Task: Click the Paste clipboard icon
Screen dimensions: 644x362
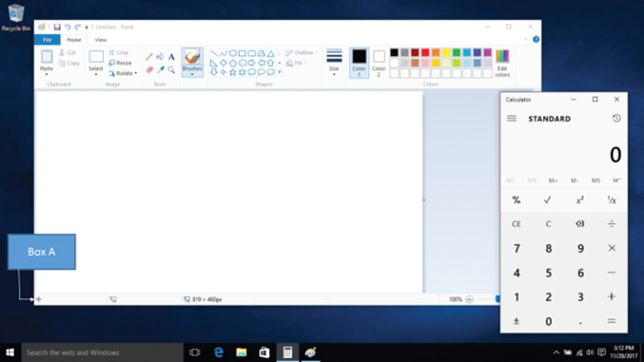Action: click(47, 57)
